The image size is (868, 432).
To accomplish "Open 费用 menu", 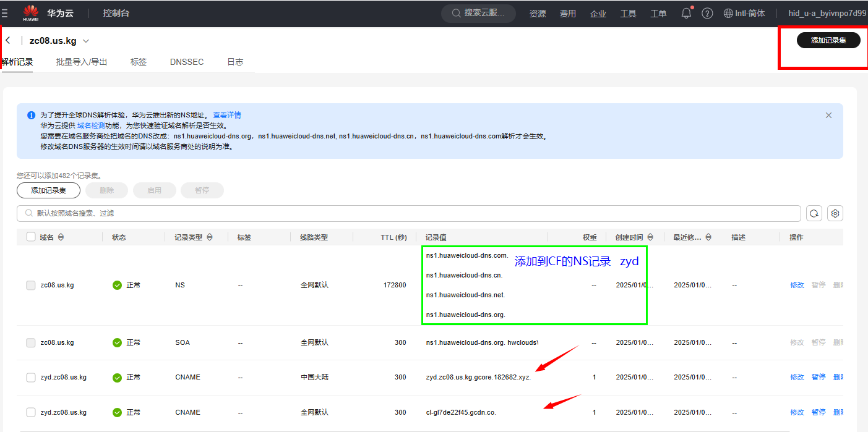I will (x=568, y=13).
